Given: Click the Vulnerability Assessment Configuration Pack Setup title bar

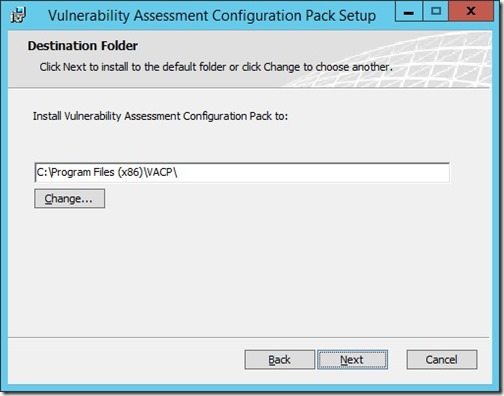Looking at the screenshot, I should coord(212,16).
